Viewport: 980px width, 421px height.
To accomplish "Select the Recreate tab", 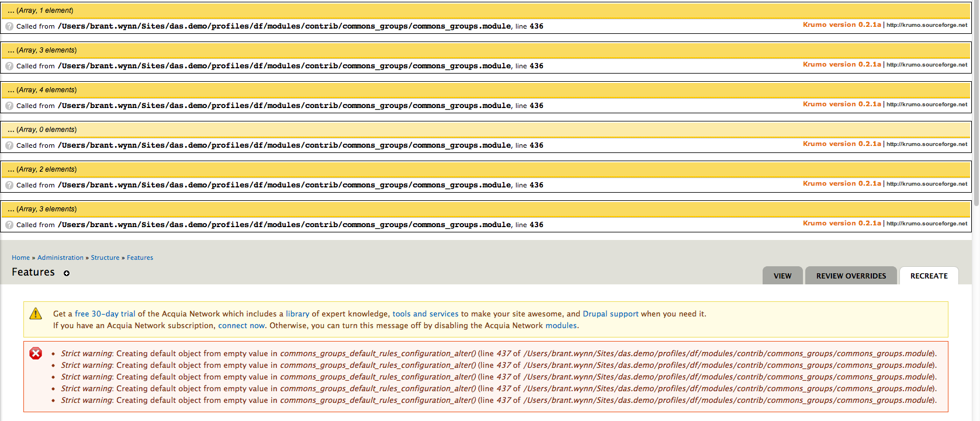I will pos(929,276).
